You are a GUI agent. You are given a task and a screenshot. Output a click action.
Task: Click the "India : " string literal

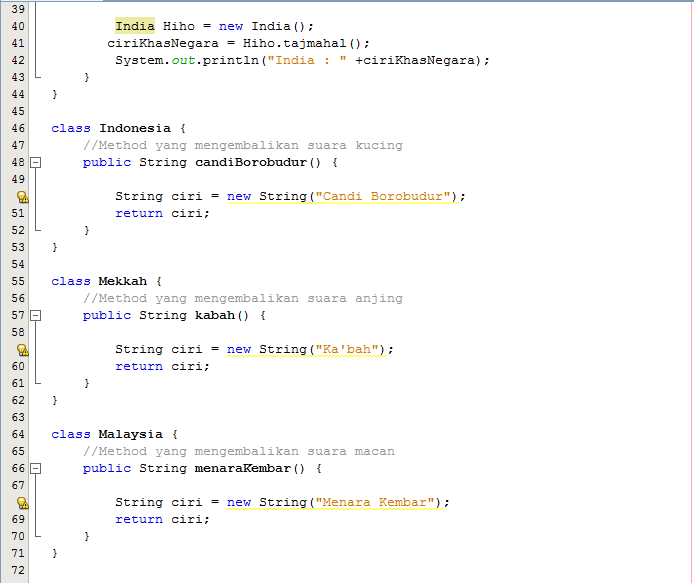click(x=307, y=60)
